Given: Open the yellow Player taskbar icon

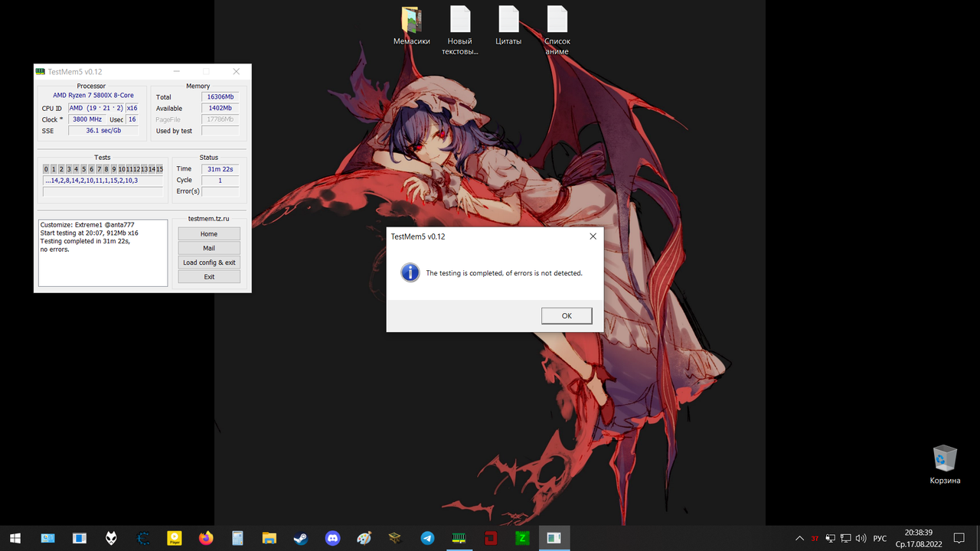Looking at the screenshot, I should 175,538.
